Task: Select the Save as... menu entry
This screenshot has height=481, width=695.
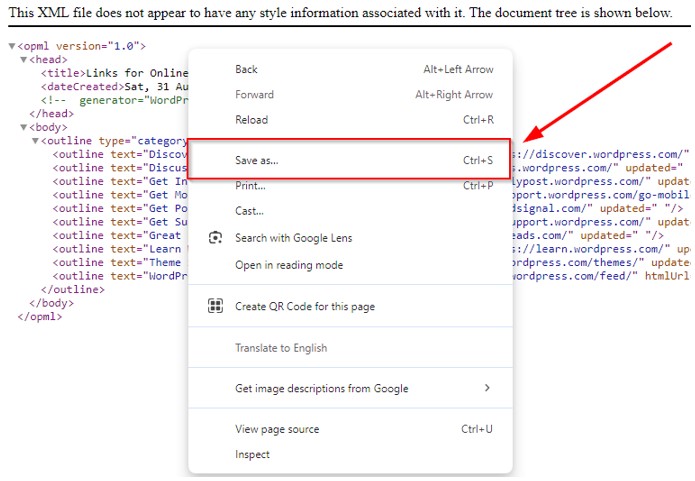Action: click(256, 160)
